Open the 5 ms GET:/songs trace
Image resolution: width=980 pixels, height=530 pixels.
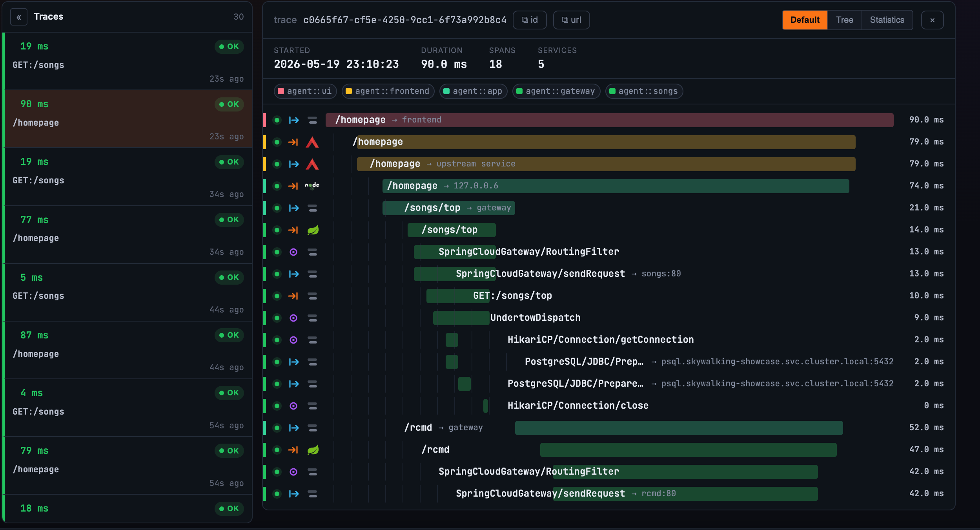point(128,292)
